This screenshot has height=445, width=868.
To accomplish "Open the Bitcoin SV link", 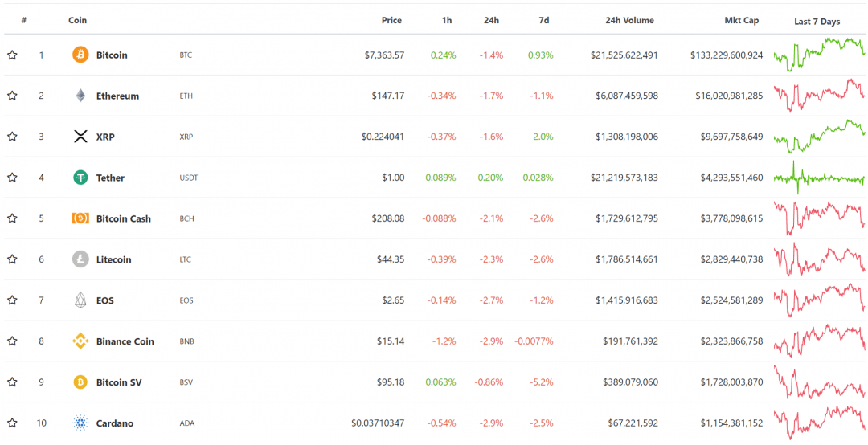I will 119,382.
